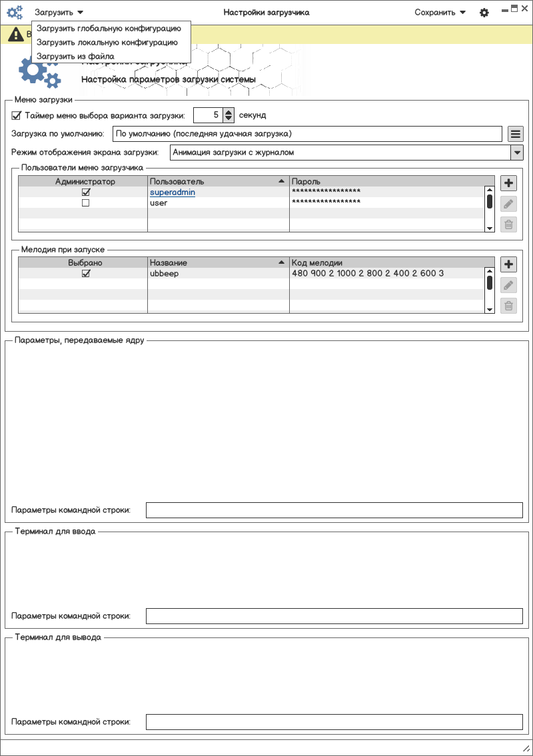Open the Анимация загрузки с журналом combo box

coord(346,153)
